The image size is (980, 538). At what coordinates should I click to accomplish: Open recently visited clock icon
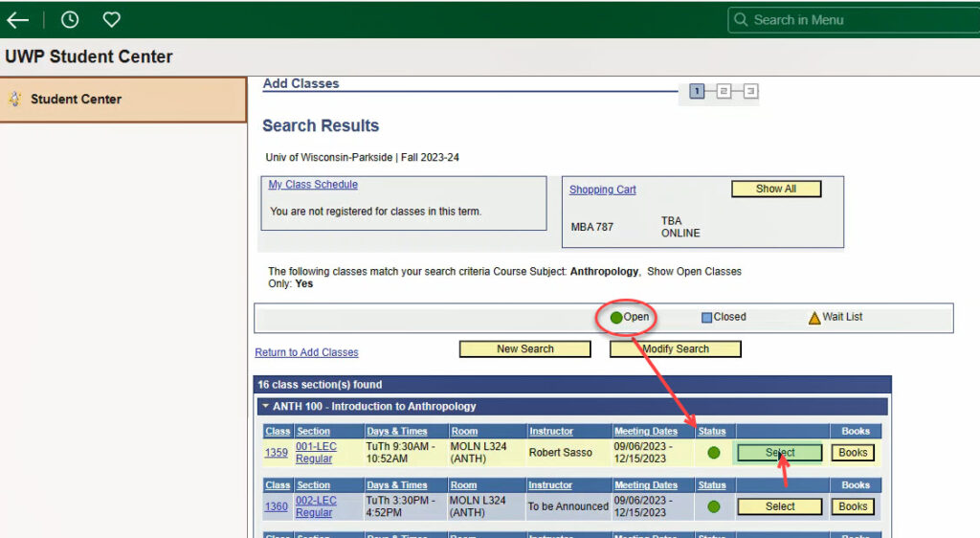pos(70,20)
